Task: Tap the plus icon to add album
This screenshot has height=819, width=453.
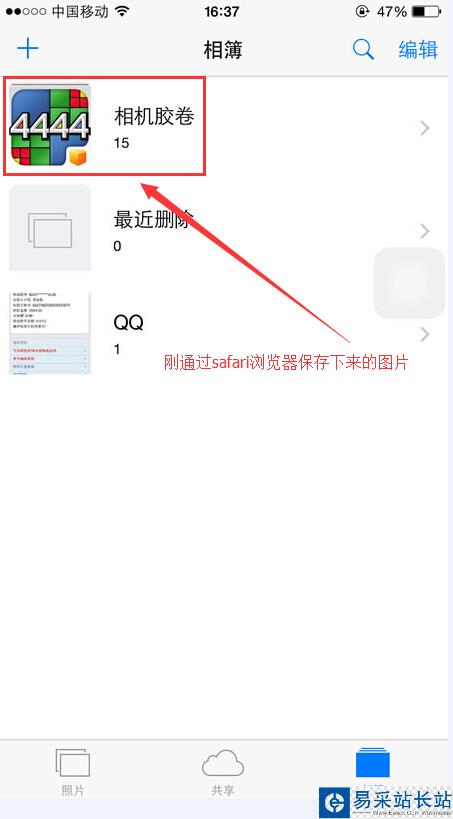Action: coord(28,49)
